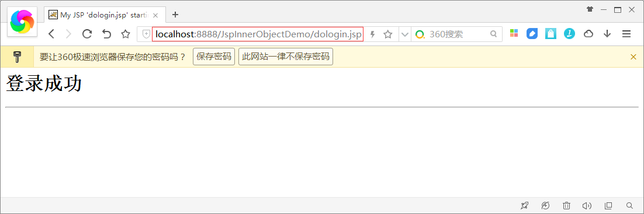This screenshot has width=644, height=214.
Task: Click the browser back arrow
Action: pyautogui.click(x=51, y=34)
